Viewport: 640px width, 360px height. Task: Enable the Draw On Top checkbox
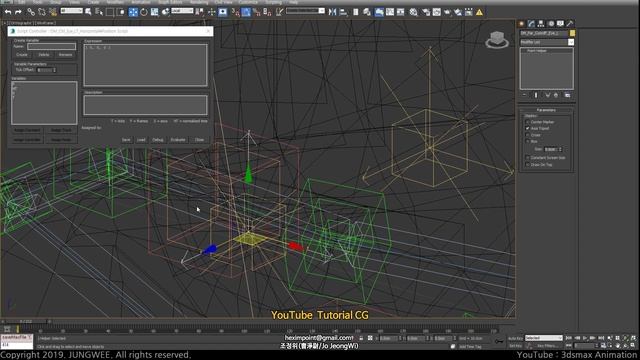[527, 164]
